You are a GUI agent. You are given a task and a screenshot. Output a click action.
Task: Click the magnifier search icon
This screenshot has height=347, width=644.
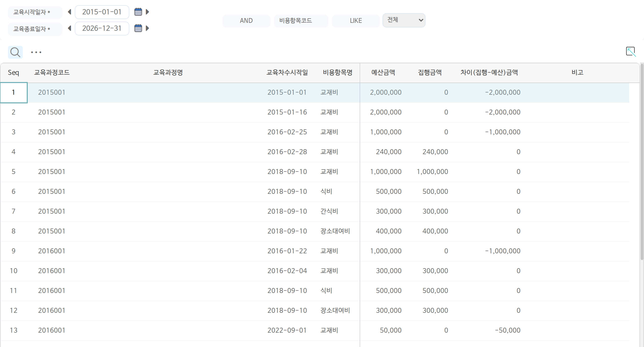(15, 52)
